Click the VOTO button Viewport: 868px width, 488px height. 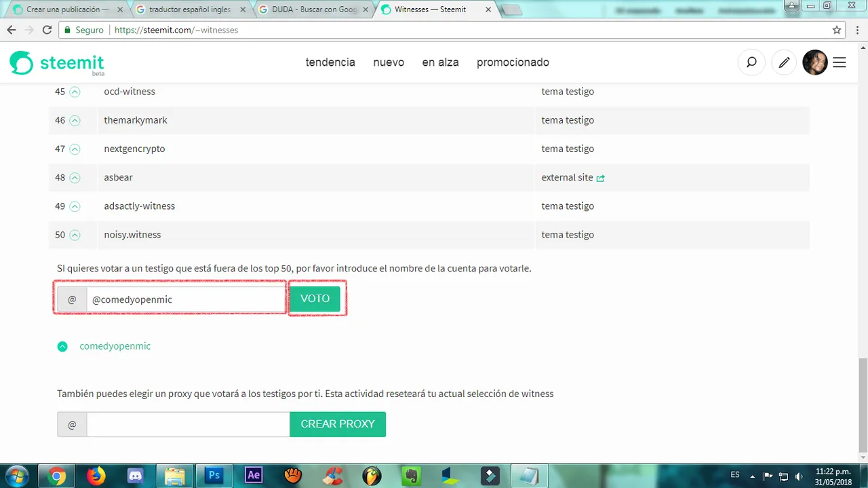315,299
